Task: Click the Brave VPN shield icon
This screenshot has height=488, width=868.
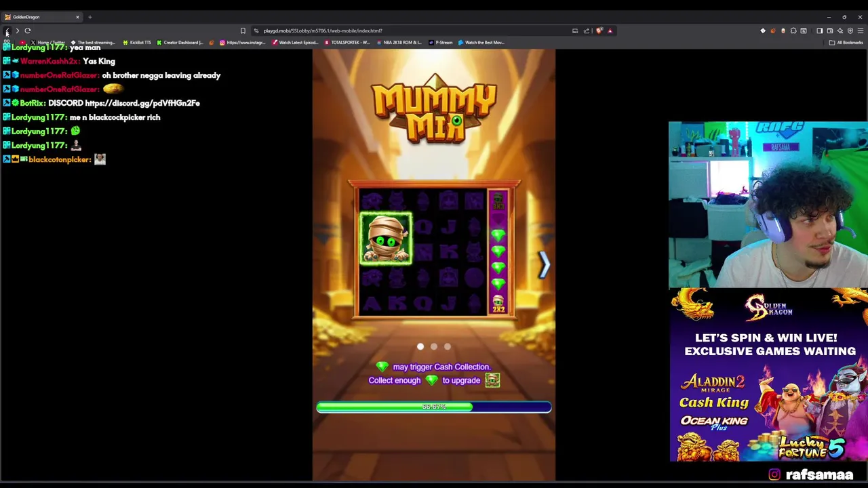Action: coord(850,30)
